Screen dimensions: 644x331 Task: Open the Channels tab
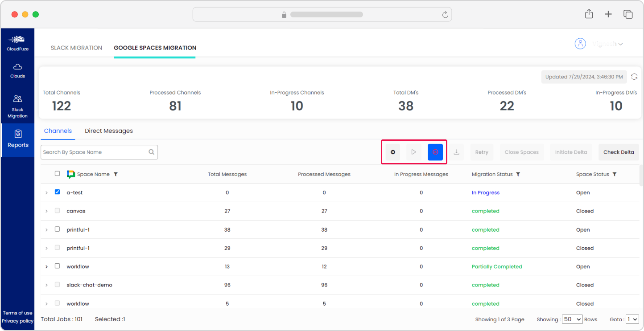tap(58, 131)
